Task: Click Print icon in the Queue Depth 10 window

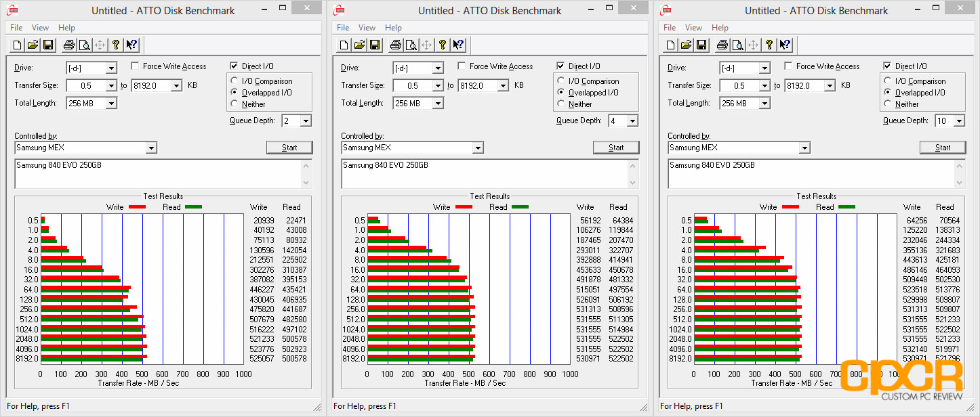Action: (722, 45)
